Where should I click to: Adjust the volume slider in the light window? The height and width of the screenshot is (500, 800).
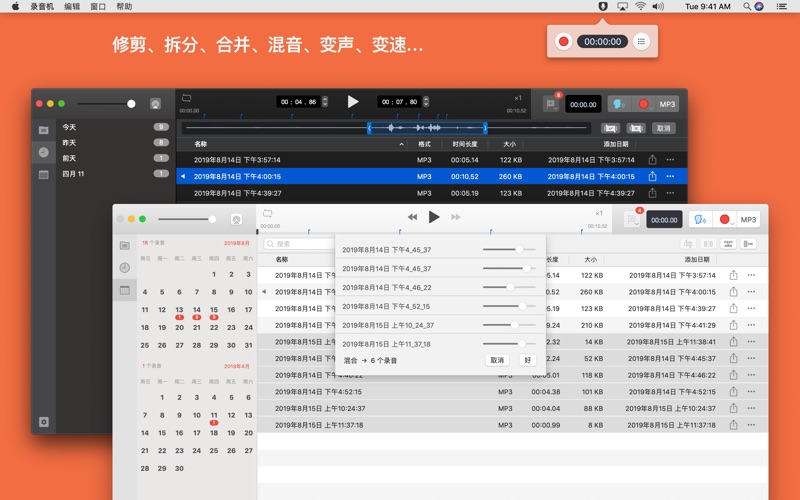coord(187,219)
